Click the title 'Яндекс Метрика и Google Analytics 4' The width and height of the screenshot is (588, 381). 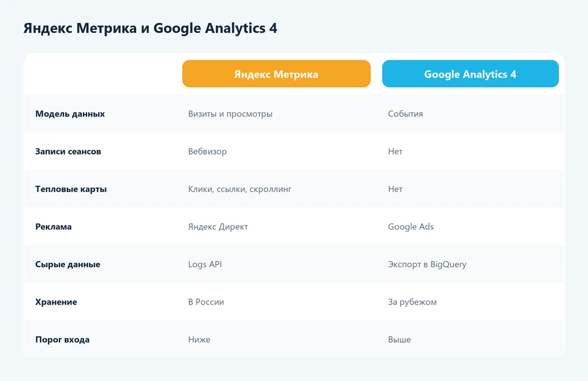[151, 28]
